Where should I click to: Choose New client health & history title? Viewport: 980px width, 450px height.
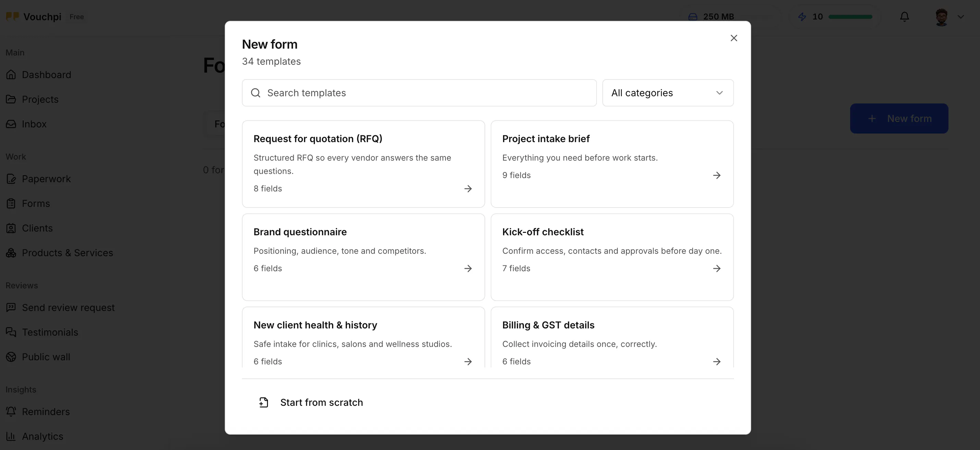pyautogui.click(x=315, y=325)
